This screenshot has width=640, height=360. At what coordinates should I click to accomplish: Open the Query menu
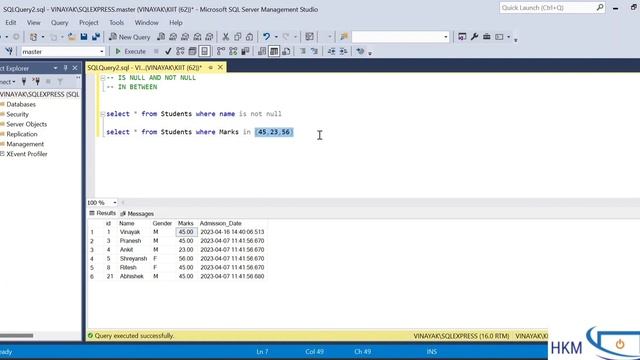pos(60,23)
